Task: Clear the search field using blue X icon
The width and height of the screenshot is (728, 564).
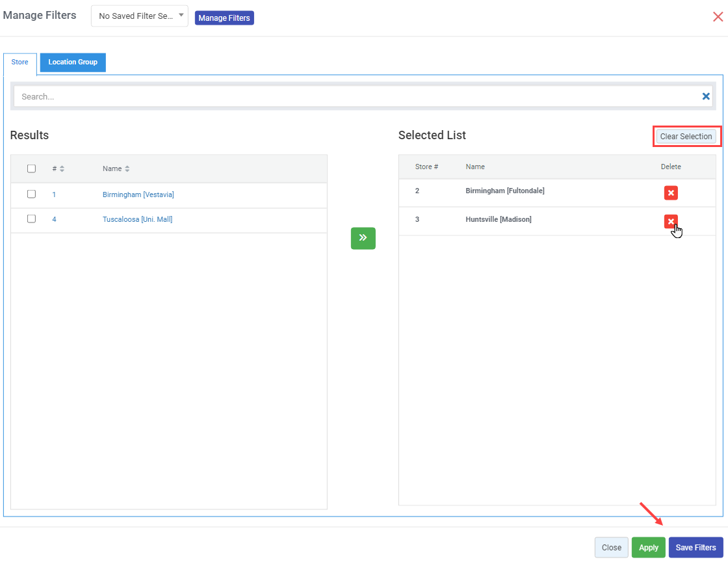Action: click(706, 96)
